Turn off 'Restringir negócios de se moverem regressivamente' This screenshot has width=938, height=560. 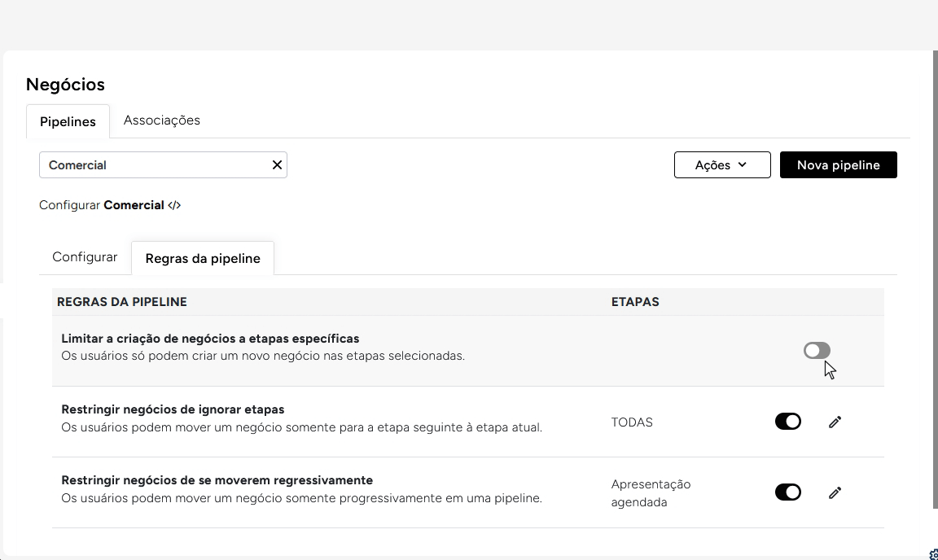pyautogui.click(x=787, y=492)
